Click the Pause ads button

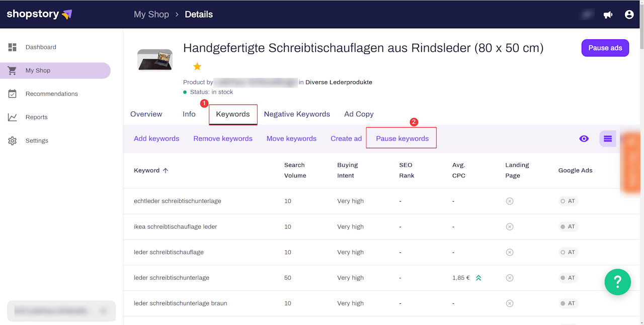click(605, 48)
